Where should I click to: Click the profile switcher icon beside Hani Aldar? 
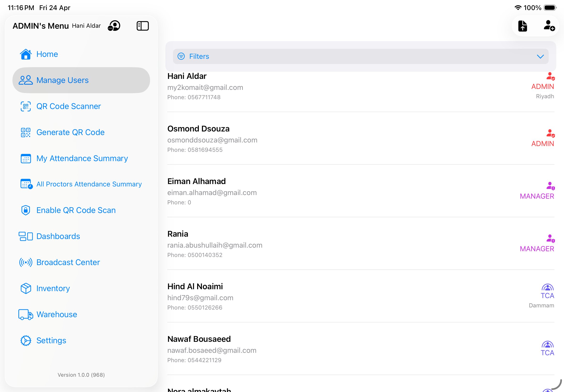114,25
